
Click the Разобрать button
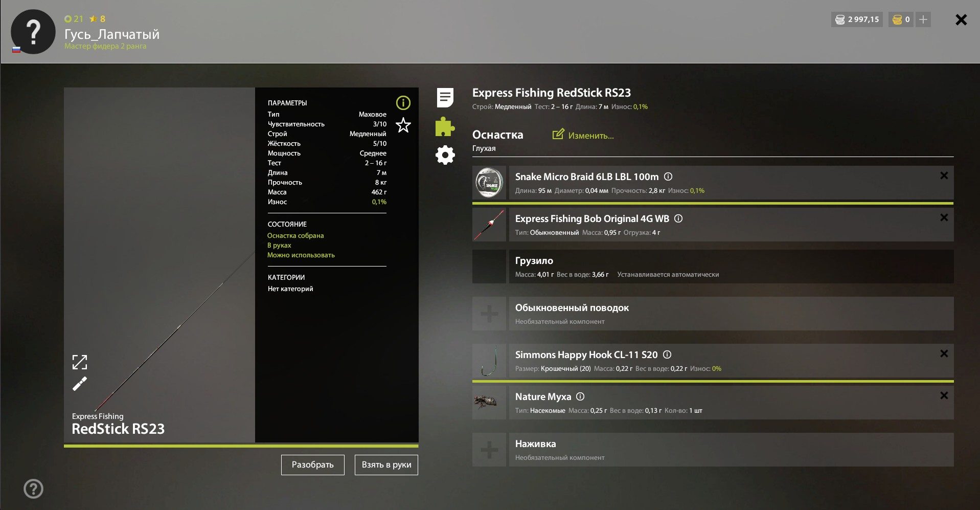(313, 465)
